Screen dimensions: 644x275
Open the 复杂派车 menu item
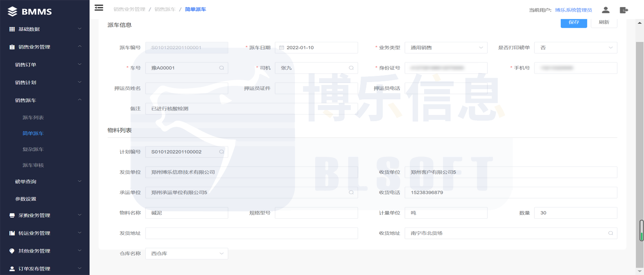pyautogui.click(x=33, y=149)
